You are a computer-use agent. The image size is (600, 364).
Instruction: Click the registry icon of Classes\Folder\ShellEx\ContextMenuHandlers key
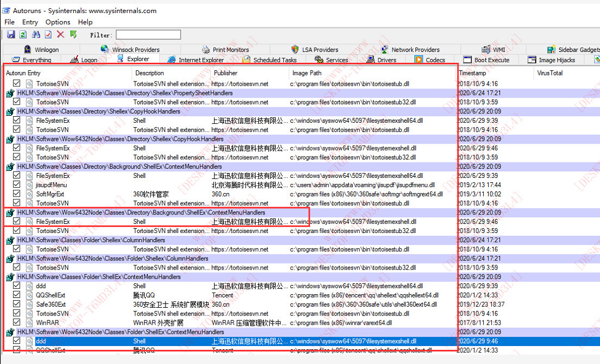click(x=10, y=277)
